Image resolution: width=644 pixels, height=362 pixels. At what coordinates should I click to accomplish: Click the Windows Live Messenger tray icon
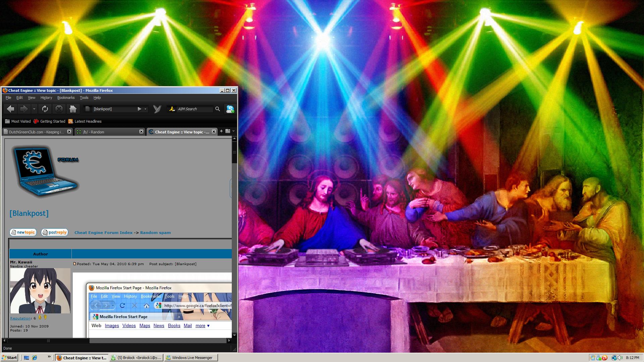point(599,358)
